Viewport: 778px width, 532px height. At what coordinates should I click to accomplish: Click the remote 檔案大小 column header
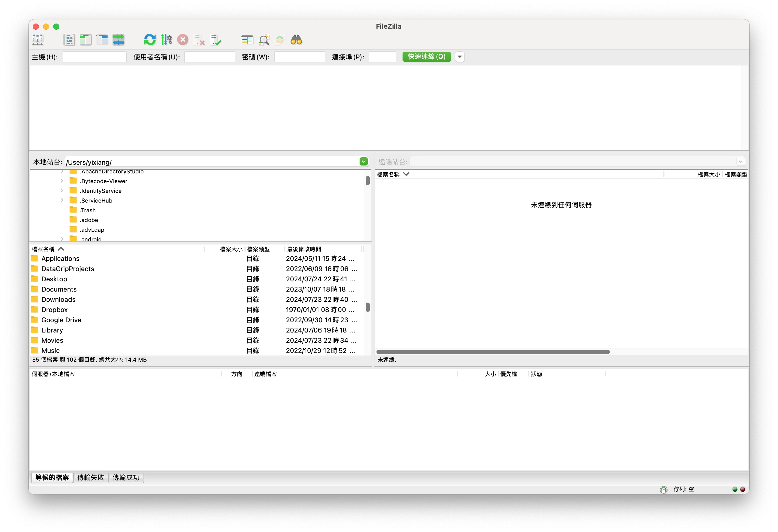[x=693, y=174]
